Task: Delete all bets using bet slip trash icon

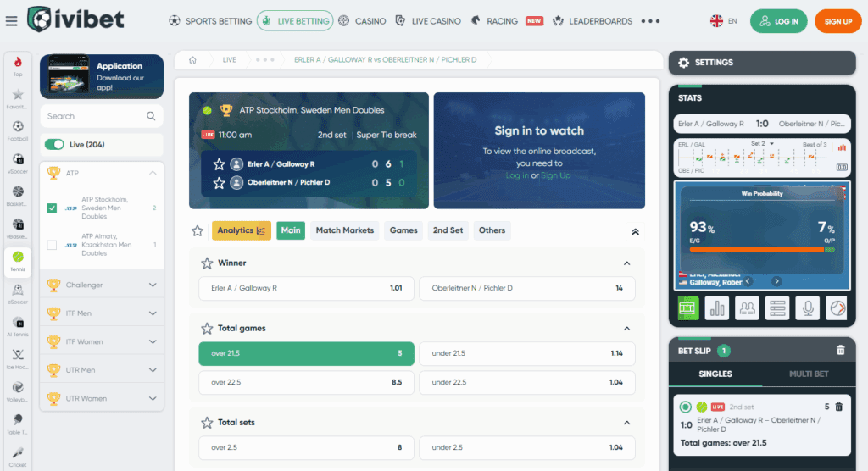Action: pos(840,350)
